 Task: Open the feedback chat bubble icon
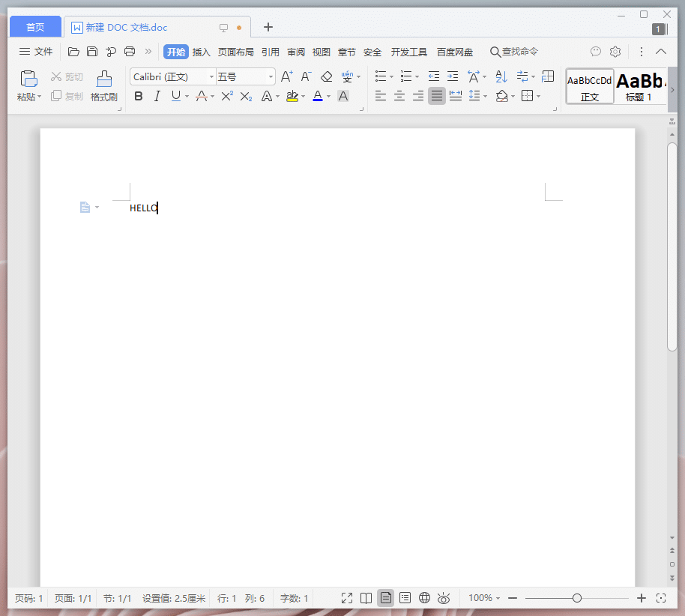[x=596, y=52]
